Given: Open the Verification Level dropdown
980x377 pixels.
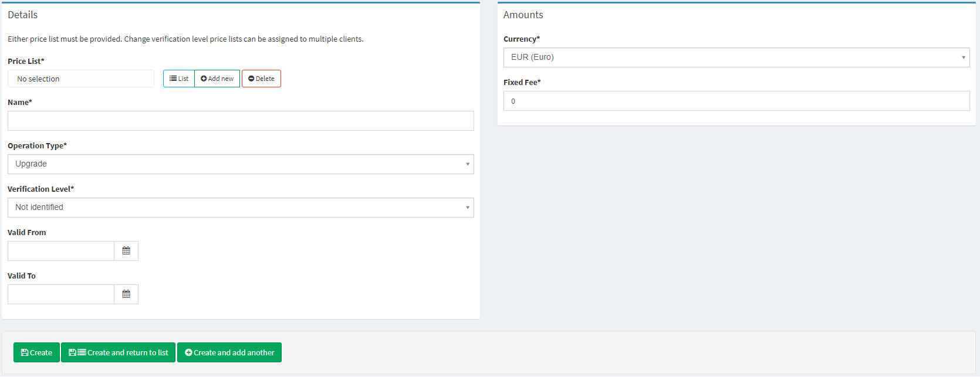Looking at the screenshot, I should click(x=241, y=208).
